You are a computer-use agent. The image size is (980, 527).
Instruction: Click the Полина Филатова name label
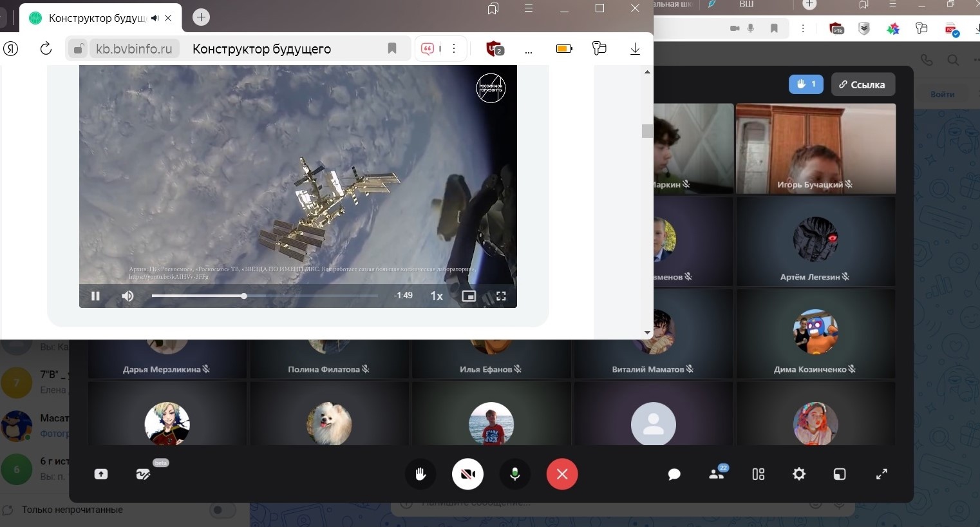[324, 369]
